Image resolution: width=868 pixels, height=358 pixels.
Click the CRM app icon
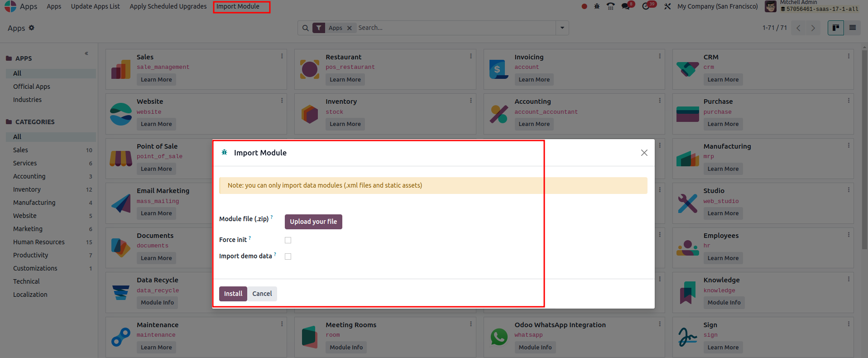coord(687,69)
